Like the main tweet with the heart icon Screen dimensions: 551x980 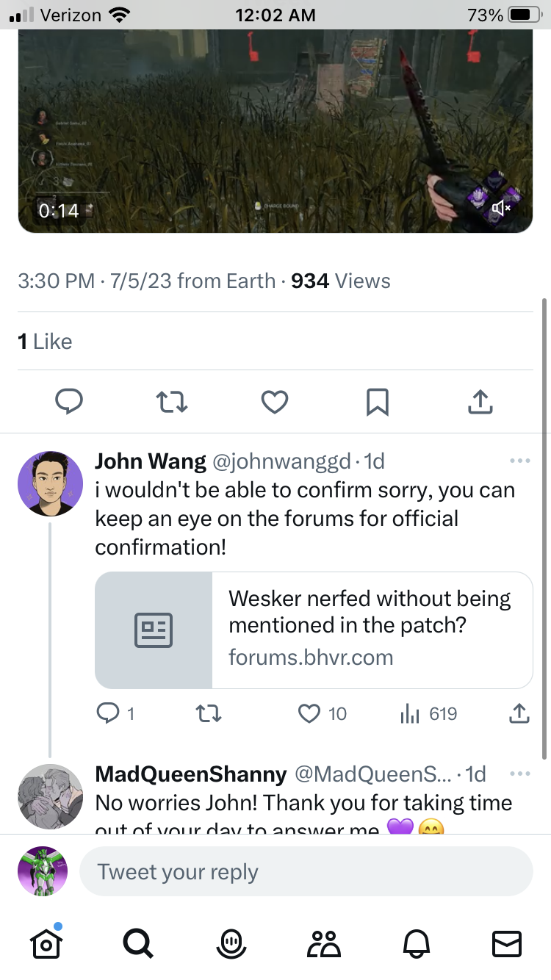[x=275, y=401]
